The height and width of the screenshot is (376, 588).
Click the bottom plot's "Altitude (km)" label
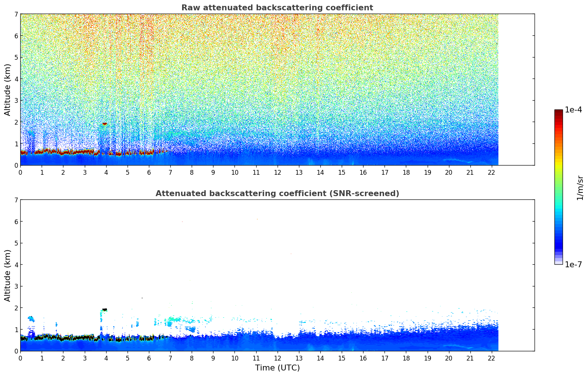[8, 275]
